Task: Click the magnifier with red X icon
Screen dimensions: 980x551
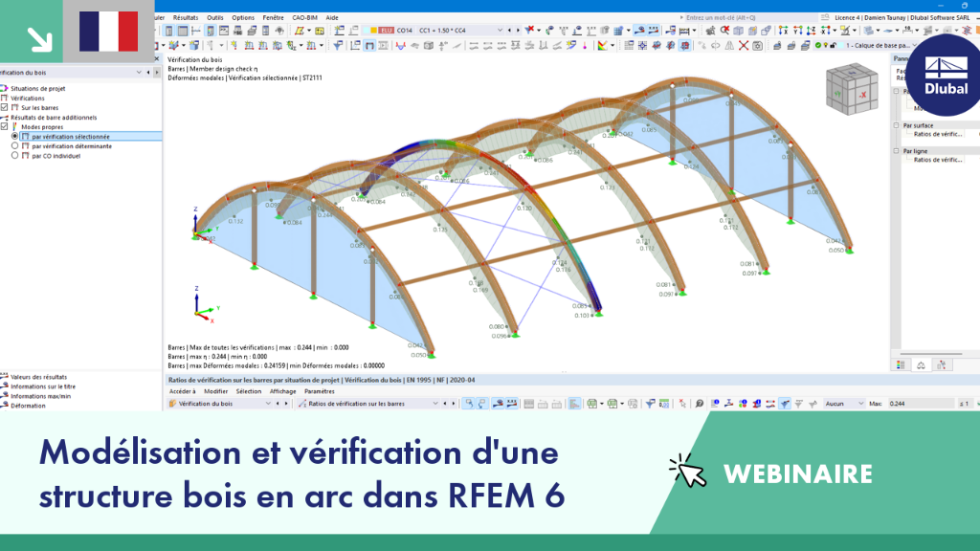Action: pos(724,30)
